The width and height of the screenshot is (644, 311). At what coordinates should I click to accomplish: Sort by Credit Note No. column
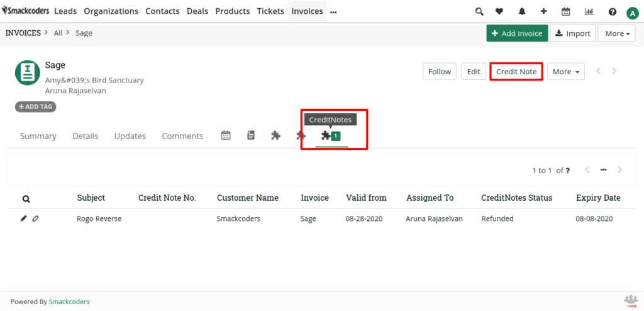point(167,198)
